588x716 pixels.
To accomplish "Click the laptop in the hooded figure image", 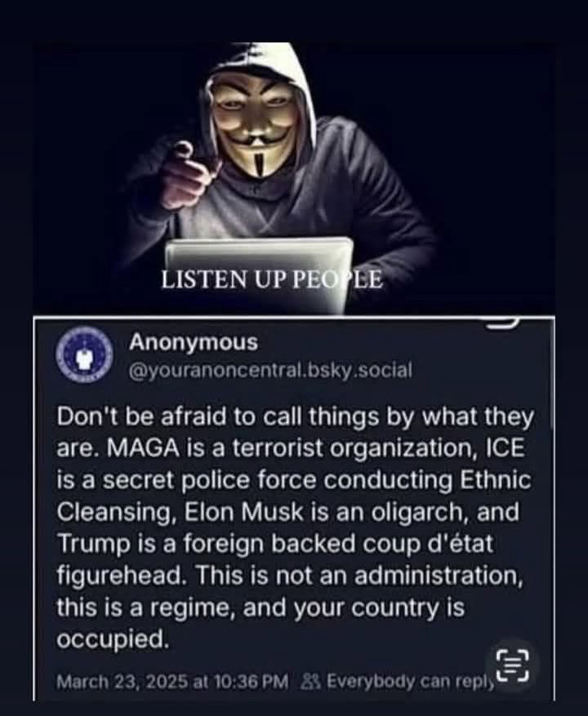I will click(260, 273).
